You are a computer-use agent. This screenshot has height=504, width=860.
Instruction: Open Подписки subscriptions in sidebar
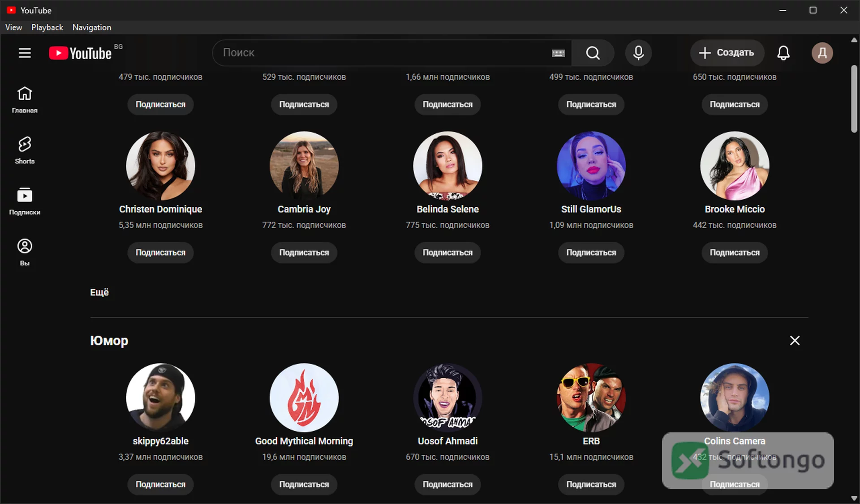(x=25, y=202)
